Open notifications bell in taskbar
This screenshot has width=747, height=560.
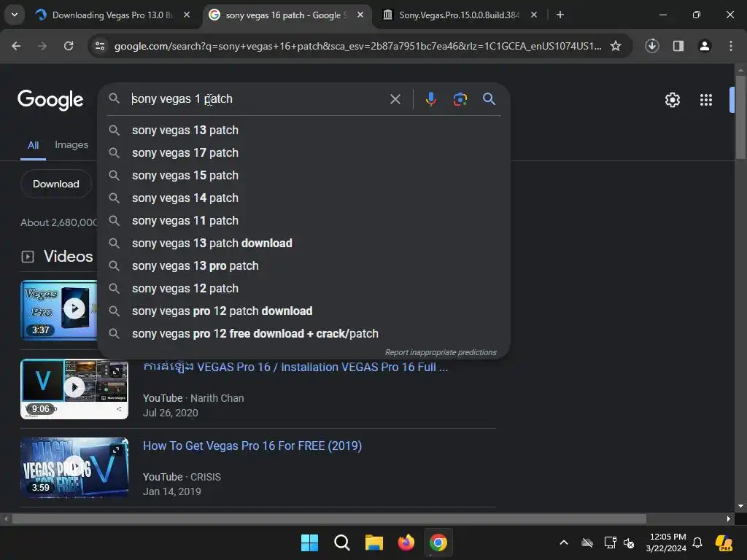697,542
